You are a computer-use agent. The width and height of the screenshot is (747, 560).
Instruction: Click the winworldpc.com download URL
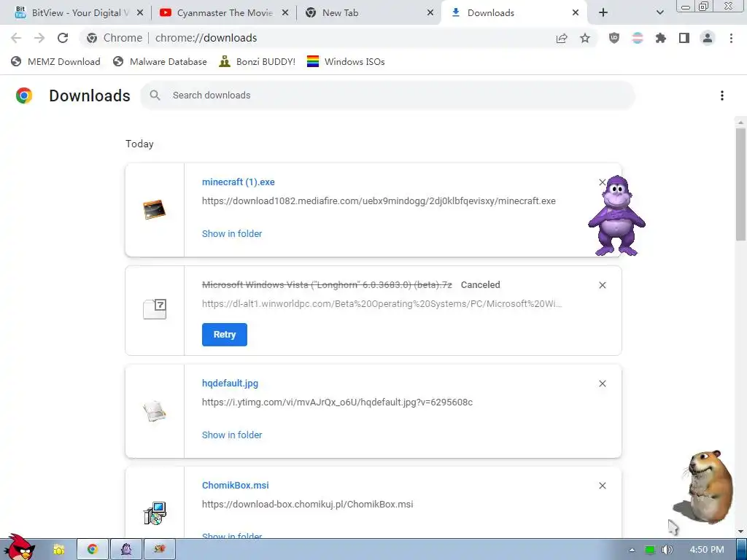coord(382,304)
